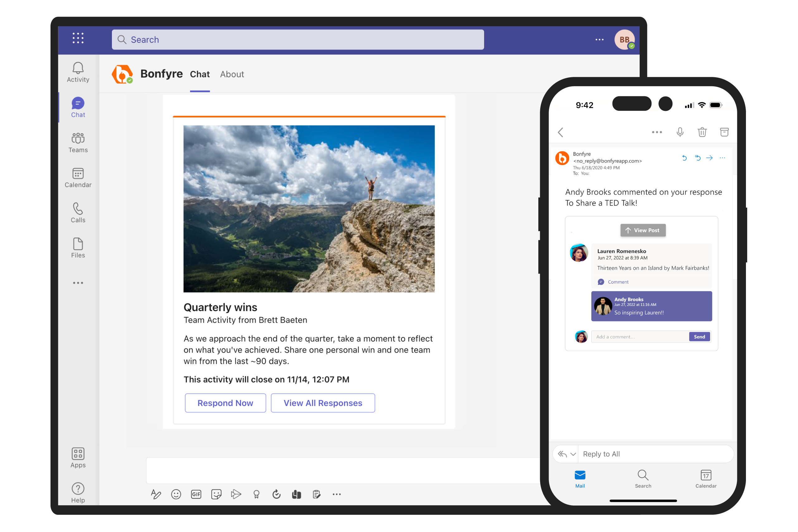This screenshot has width=798, height=532.
Task: Tap the microphone icon in phone mail toolbar
Action: tap(680, 132)
